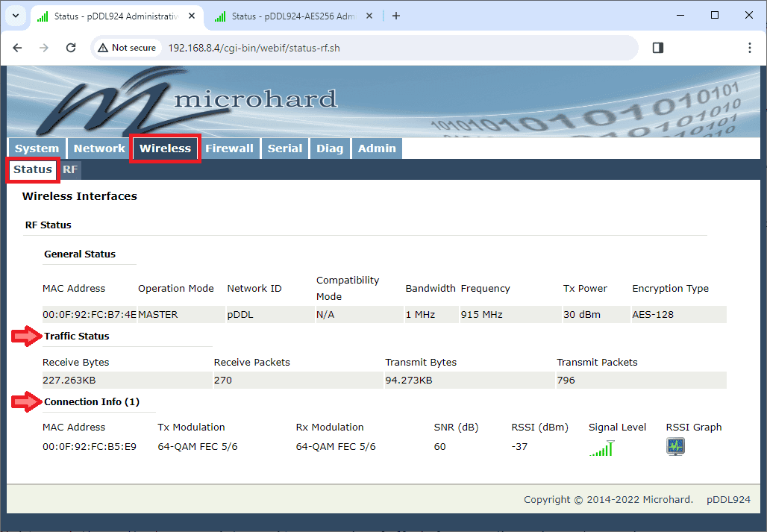Image resolution: width=767 pixels, height=532 pixels.
Task: Open the System menu tab
Action: (37, 148)
